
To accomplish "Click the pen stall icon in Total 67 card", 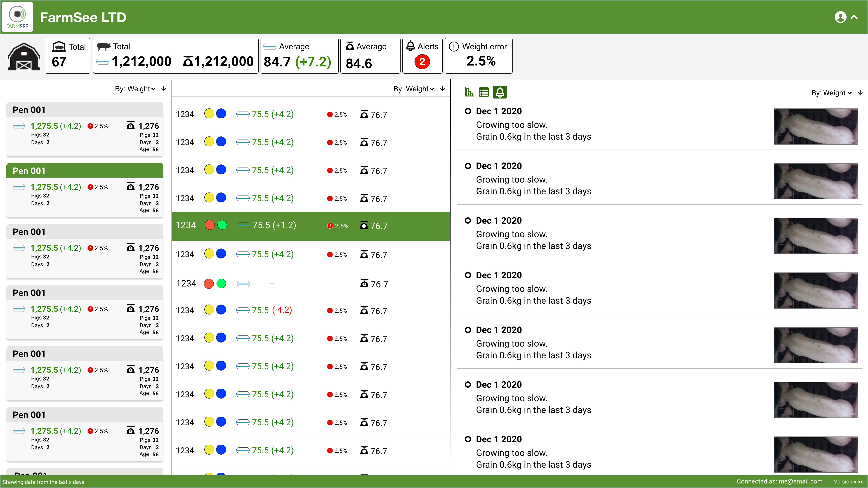I will 59,47.
